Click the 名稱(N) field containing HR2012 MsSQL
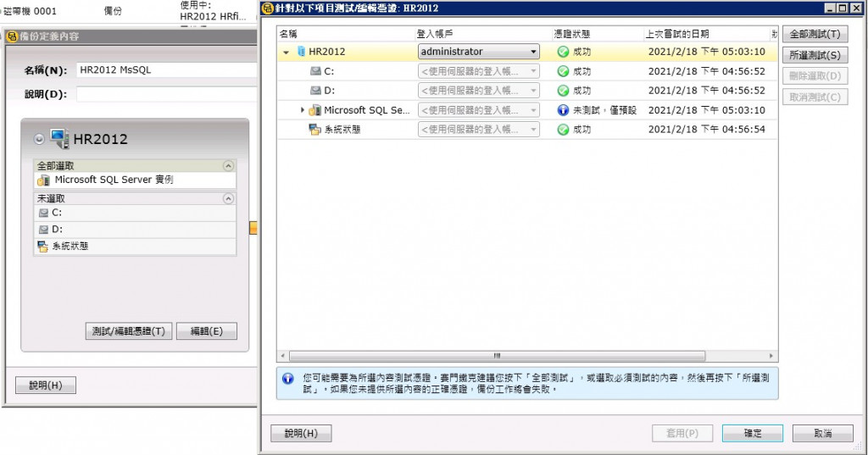Screen dimensions: 868x455 (x=167, y=69)
